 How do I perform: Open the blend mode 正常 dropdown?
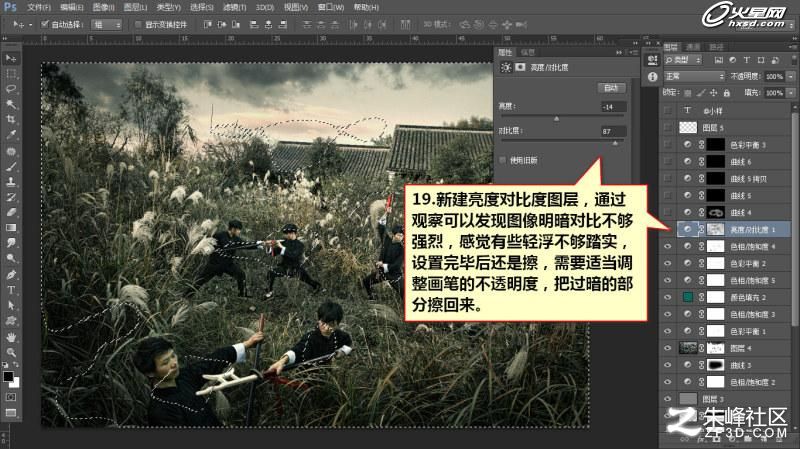tap(694, 77)
